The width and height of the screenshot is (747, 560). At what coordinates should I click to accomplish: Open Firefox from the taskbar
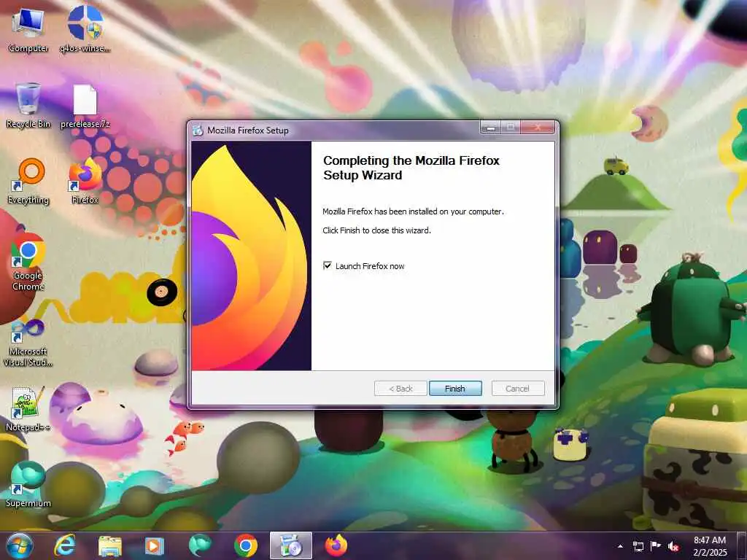(336, 545)
